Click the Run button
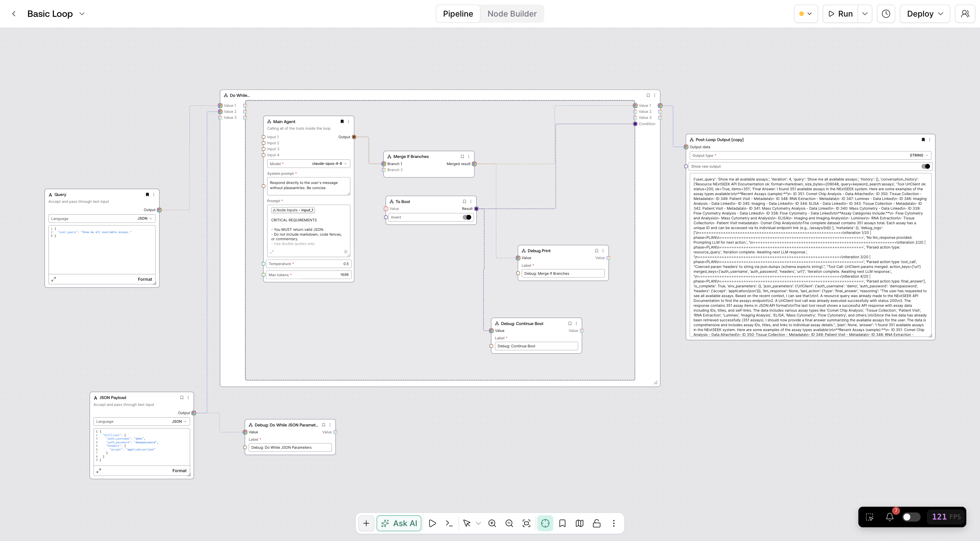Image resolution: width=980 pixels, height=541 pixels. click(840, 14)
